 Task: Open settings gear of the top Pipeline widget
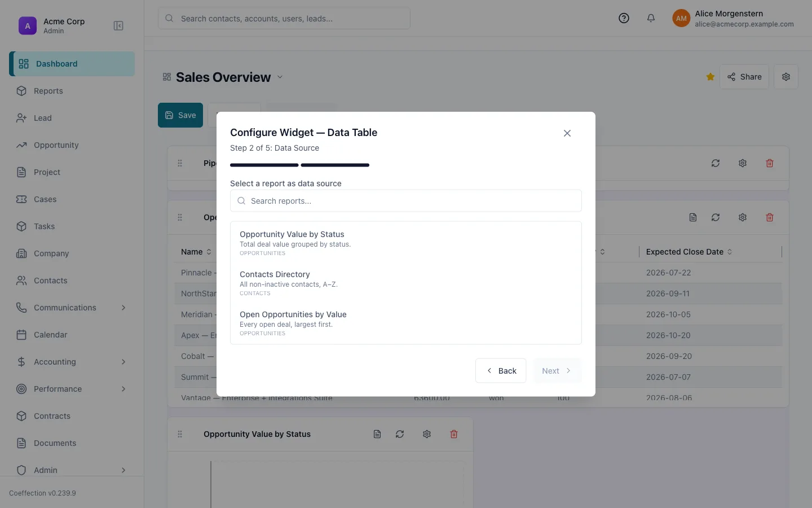(x=743, y=163)
